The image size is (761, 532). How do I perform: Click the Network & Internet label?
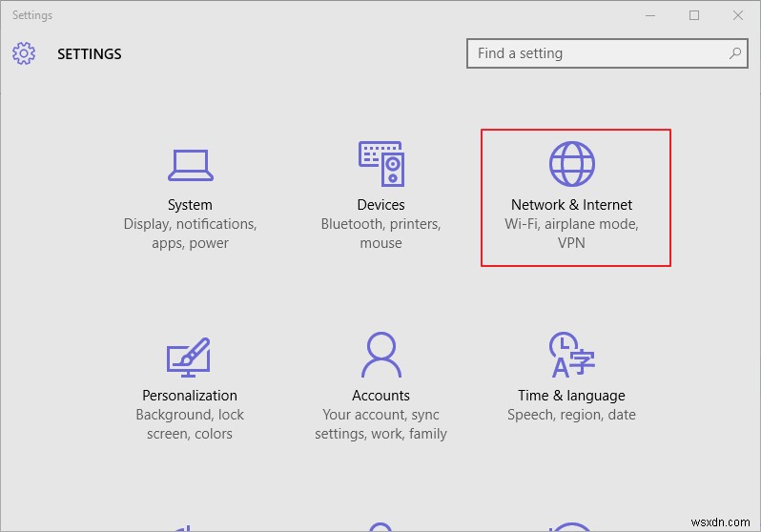[x=572, y=205]
